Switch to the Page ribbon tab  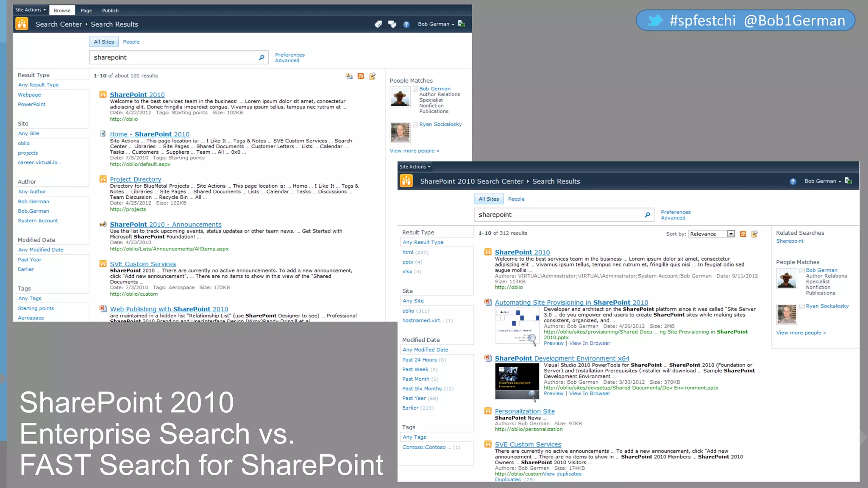pyautogui.click(x=86, y=10)
